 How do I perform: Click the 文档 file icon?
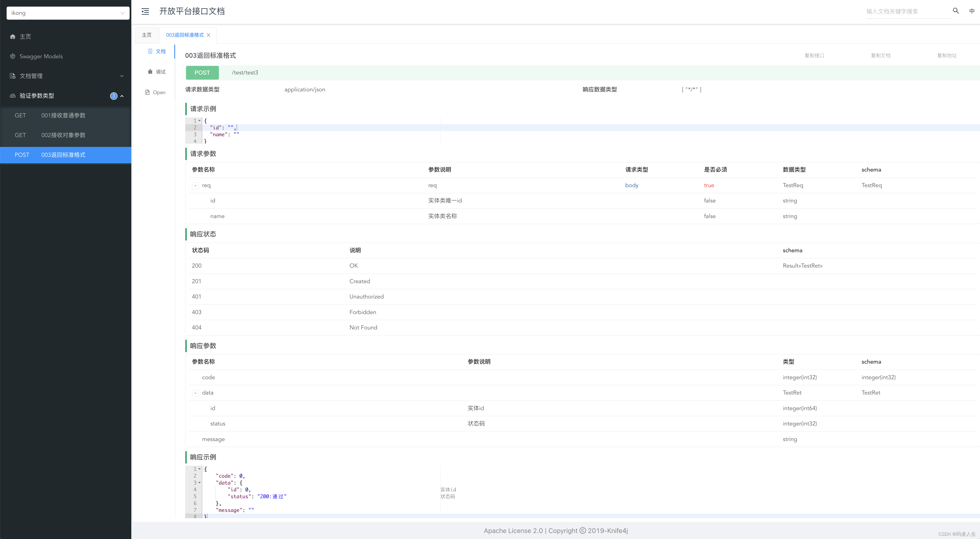(150, 51)
